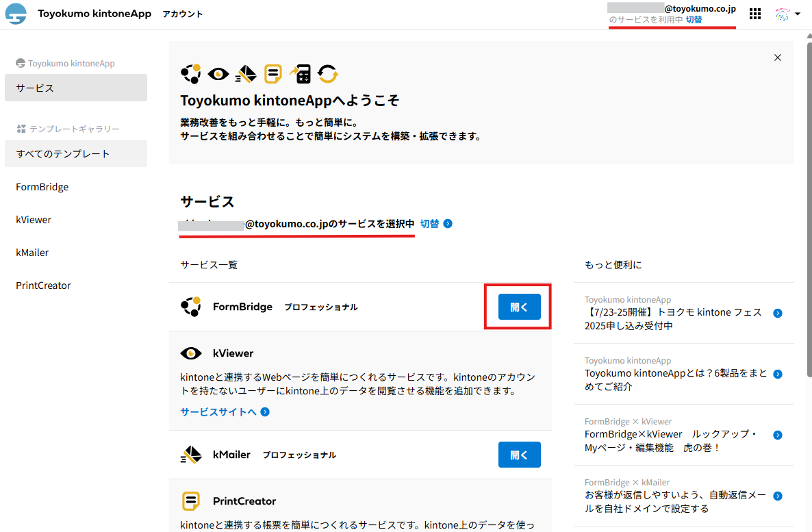Click the kMailer icon in service list

point(191,455)
